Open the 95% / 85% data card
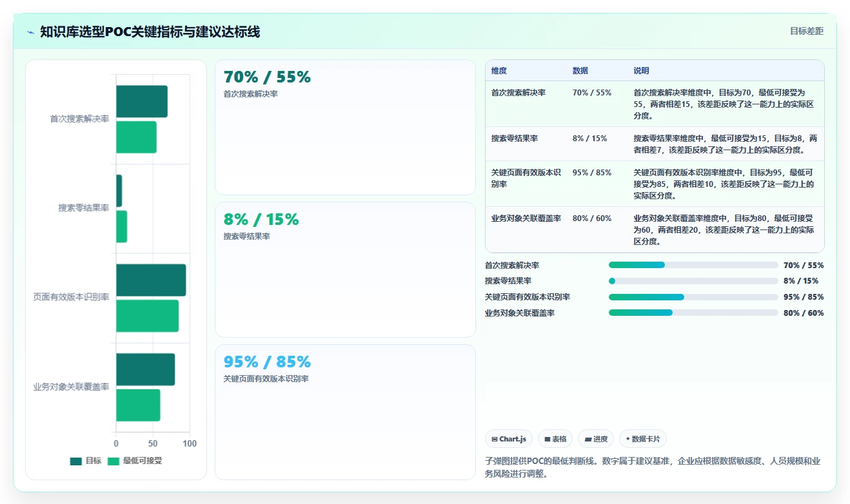Screen dimensions: 850x504 point(345,412)
